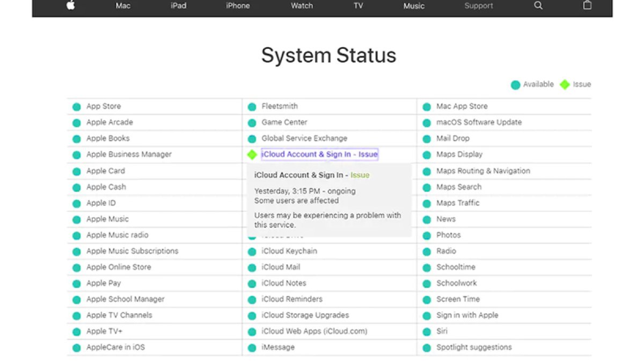The image size is (644, 362).
Task: Select the Apple Music Subscriptions text
Action: pyautogui.click(x=133, y=251)
